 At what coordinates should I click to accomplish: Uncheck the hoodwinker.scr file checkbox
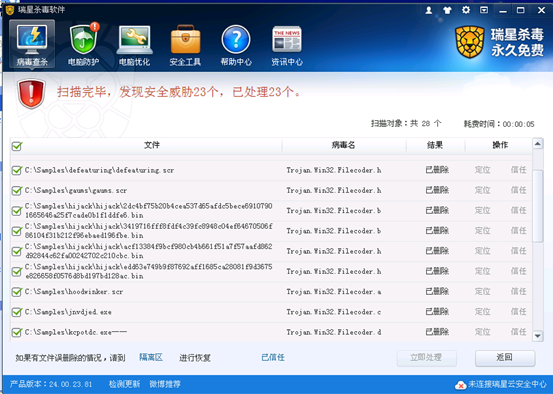(17, 292)
